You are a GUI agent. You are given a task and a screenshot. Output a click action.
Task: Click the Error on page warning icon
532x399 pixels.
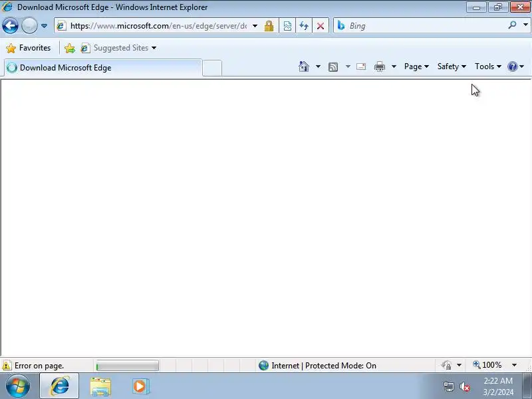(x=7, y=365)
